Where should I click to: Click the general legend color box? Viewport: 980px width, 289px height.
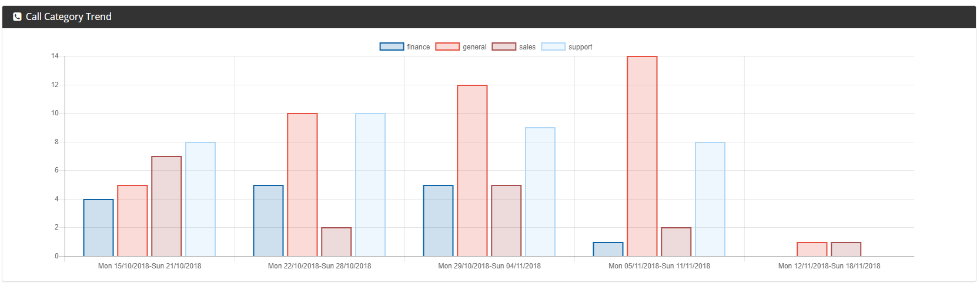pos(447,46)
